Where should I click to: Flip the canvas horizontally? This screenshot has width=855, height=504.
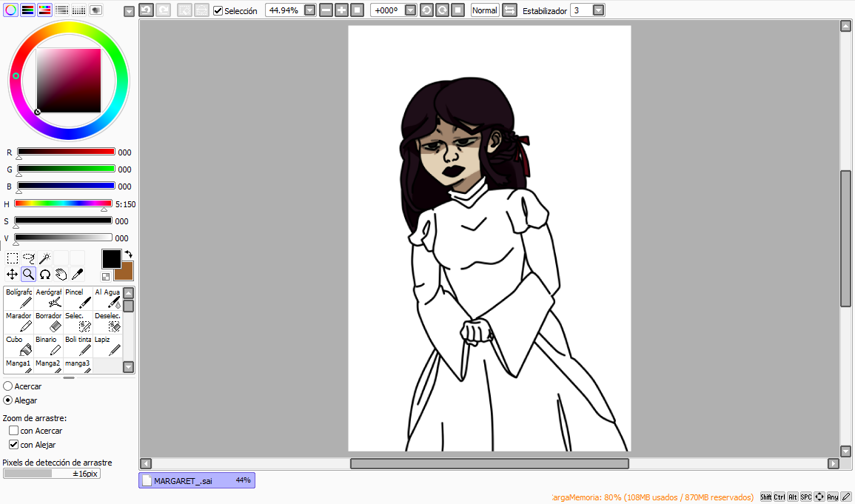(x=509, y=10)
